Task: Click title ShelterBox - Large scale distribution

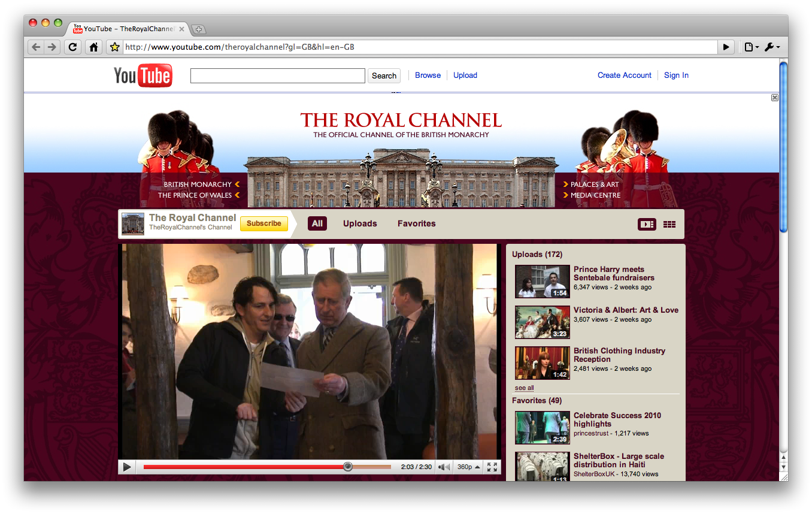Action: pos(619,461)
